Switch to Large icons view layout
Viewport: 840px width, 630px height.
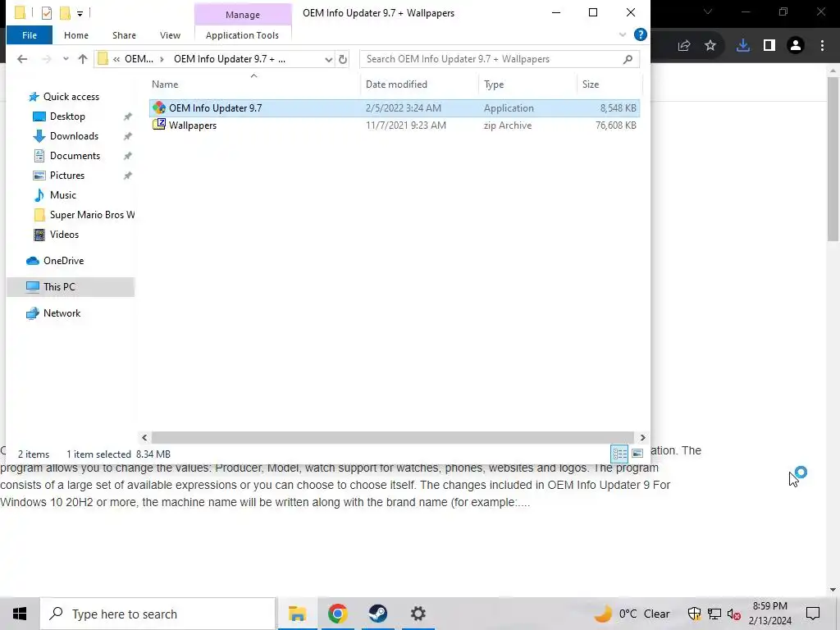pos(637,454)
